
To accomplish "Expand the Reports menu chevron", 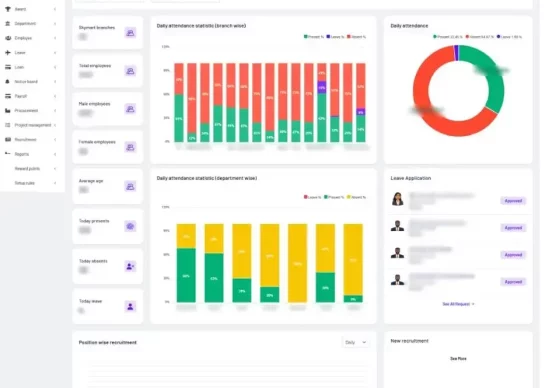I will click(x=55, y=154).
